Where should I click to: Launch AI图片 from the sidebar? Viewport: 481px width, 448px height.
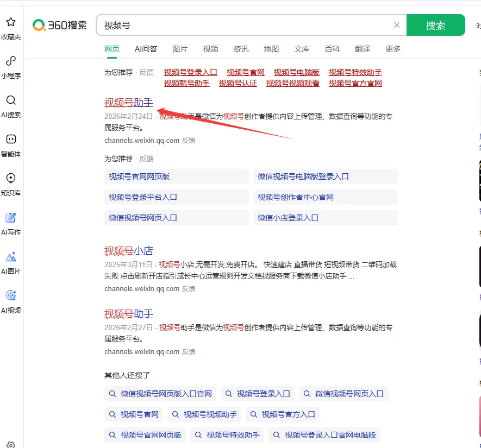point(11,256)
